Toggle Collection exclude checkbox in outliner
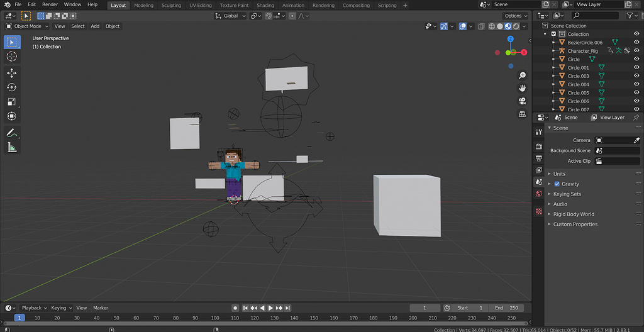 pyautogui.click(x=553, y=34)
